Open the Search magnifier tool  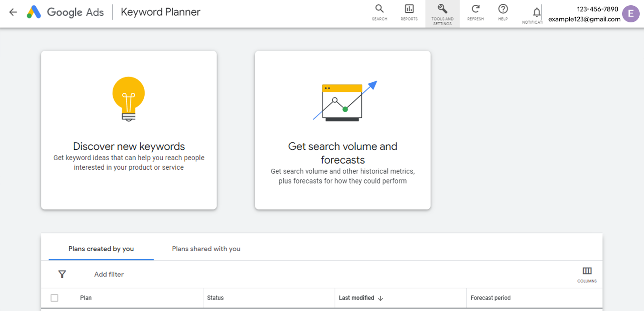pyautogui.click(x=379, y=12)
